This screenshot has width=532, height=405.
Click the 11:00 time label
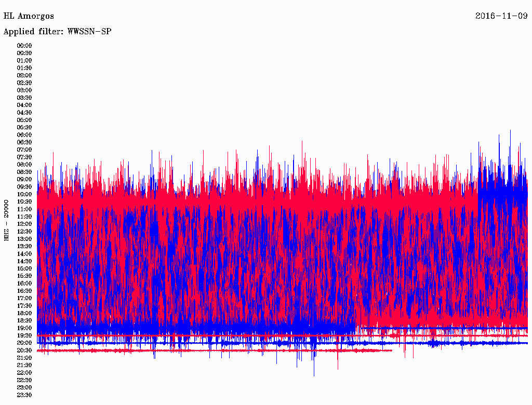coord(24,209)
